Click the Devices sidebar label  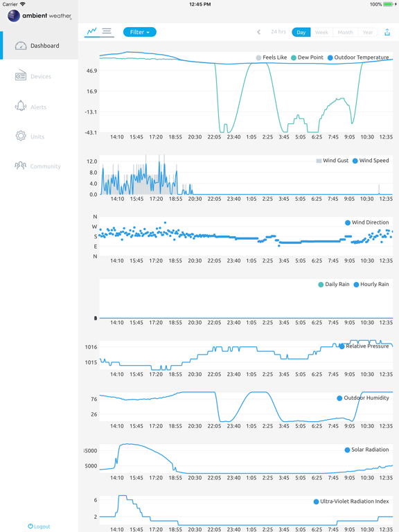[41, 76]
